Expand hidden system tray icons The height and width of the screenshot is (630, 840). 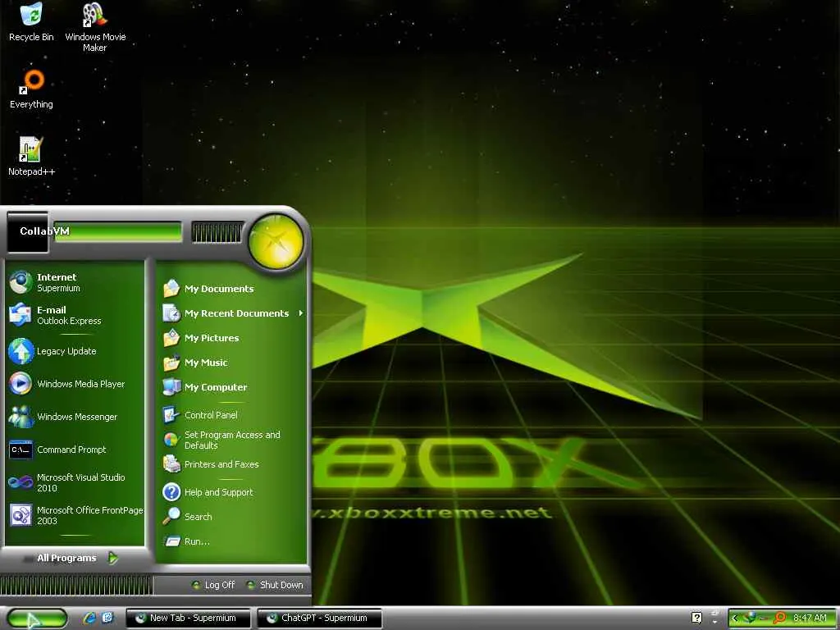[x=735, y=619]
